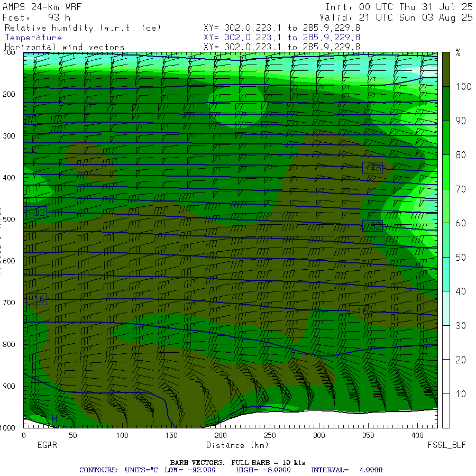
Task: Click the '50' distance axis label
Action: pos(73,435)
